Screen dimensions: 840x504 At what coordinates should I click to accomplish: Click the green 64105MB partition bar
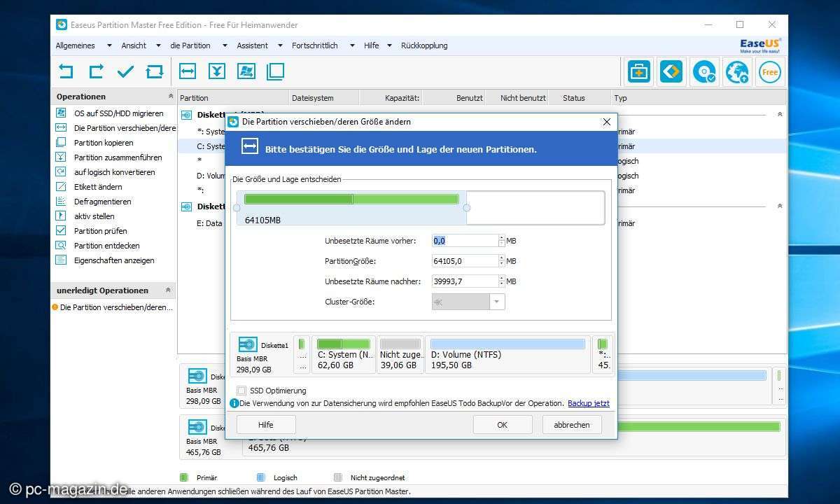(351, 199)
